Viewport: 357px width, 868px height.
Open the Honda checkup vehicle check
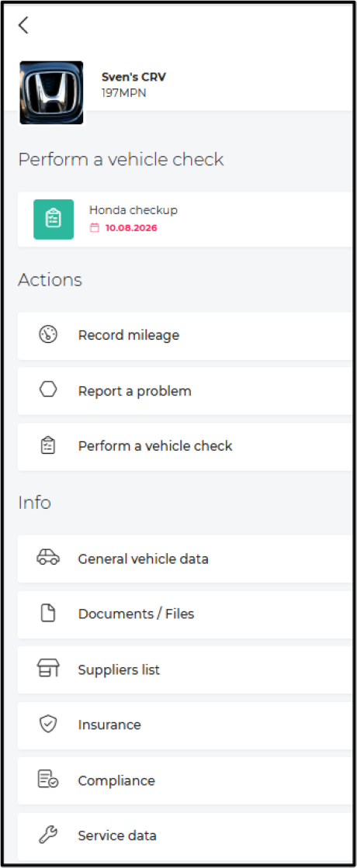click(x=185, y=220)
